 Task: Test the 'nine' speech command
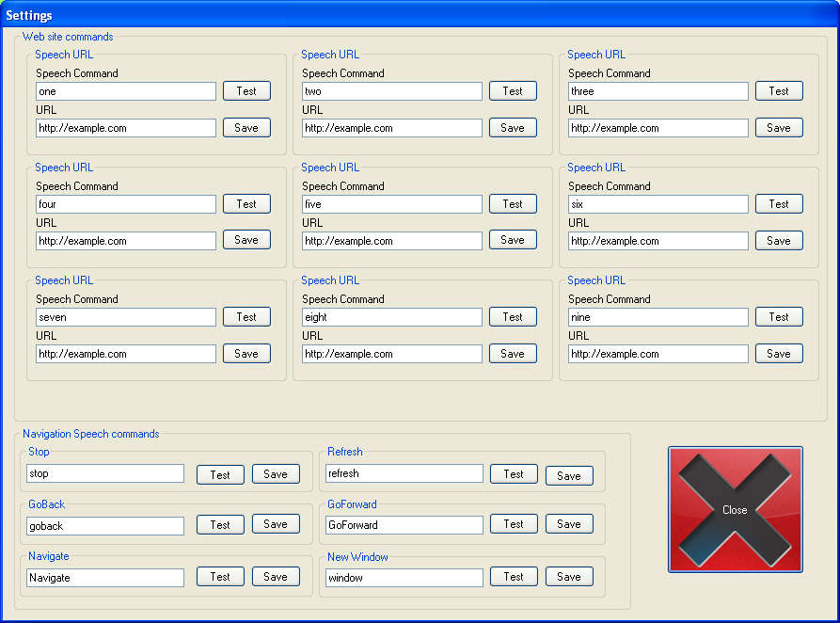coord(779,317)
